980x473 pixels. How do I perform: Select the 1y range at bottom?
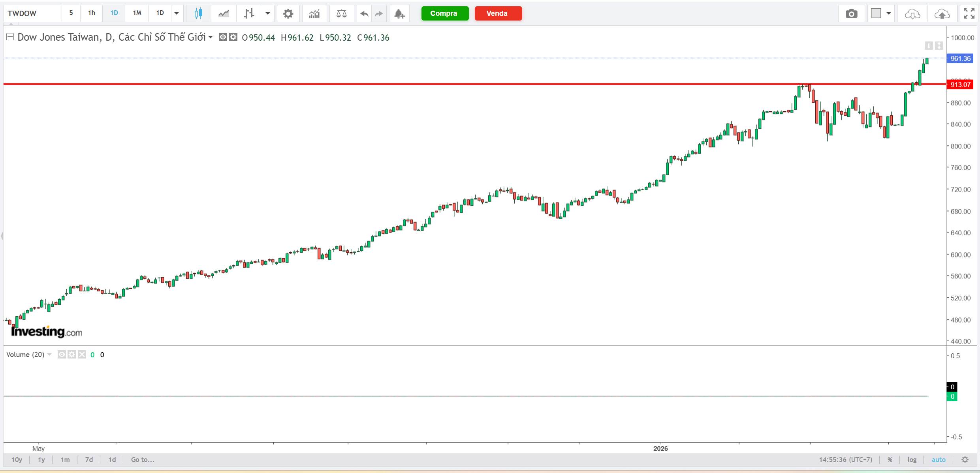(x=41, y=460)
